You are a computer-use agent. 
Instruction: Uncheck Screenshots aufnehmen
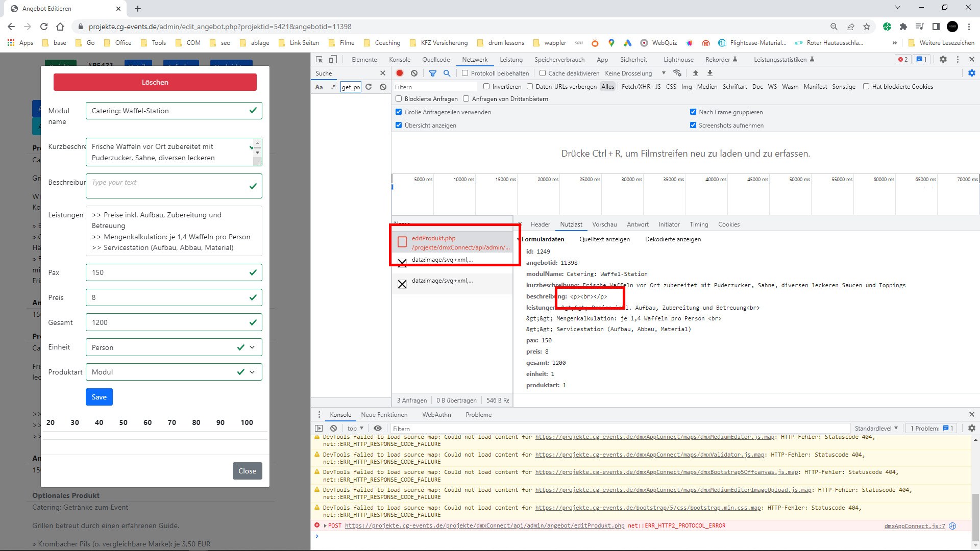click(693, 126)
